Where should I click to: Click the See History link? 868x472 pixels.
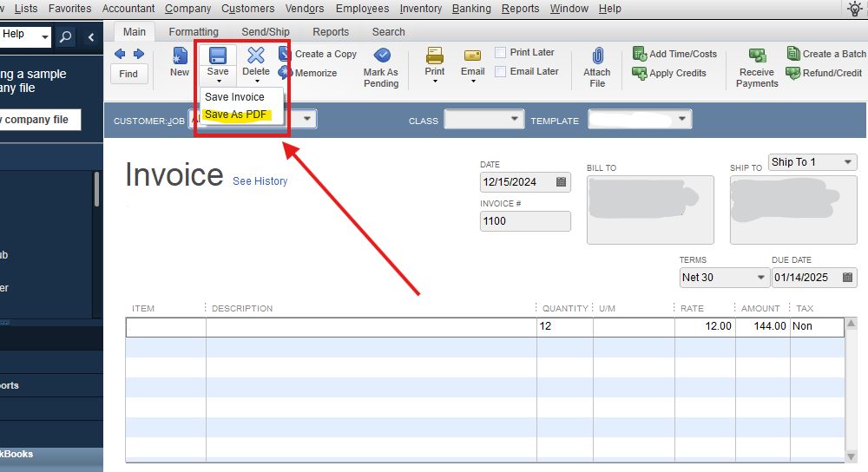pos(260,181)
